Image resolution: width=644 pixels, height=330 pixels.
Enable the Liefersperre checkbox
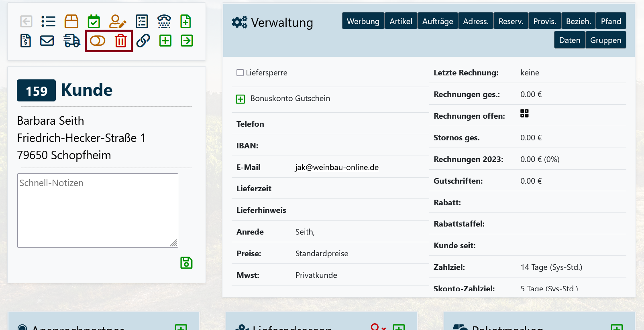[240, 73]
